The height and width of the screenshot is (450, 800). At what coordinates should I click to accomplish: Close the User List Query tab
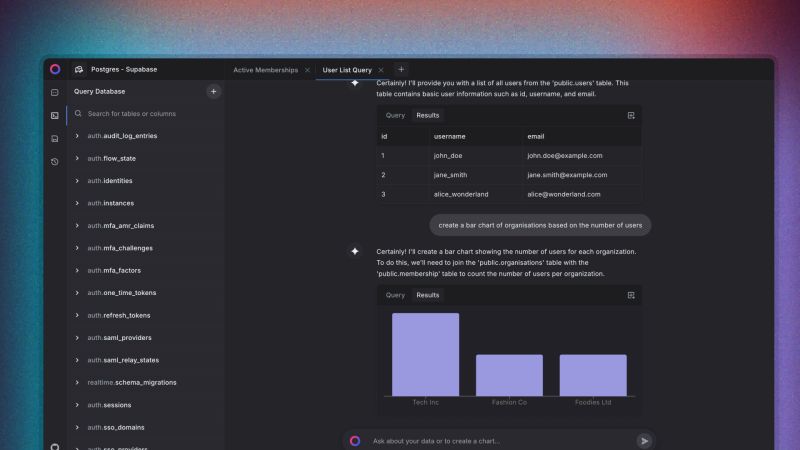381,70
